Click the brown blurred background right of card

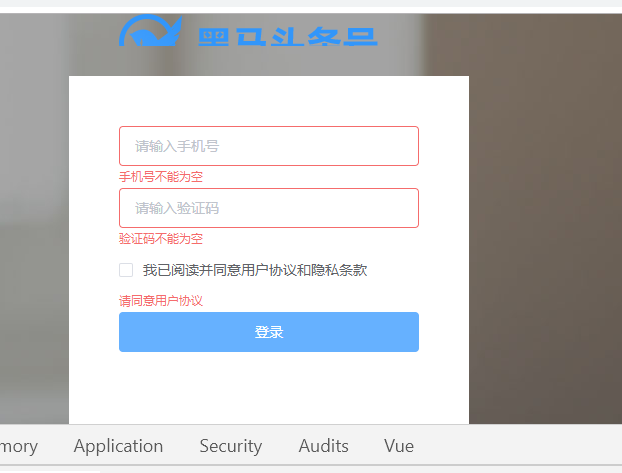click(x=545, y=218)
